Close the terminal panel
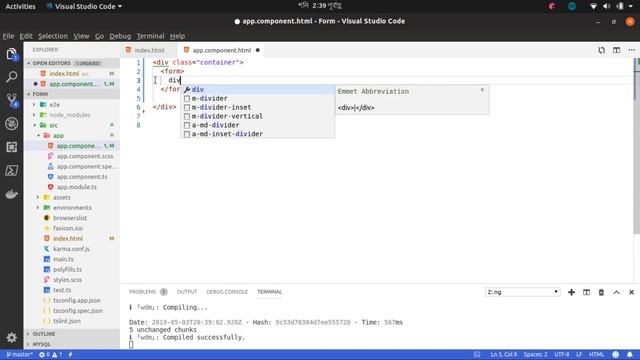This screenshot has height=360, width=640. tap(631, 292)
